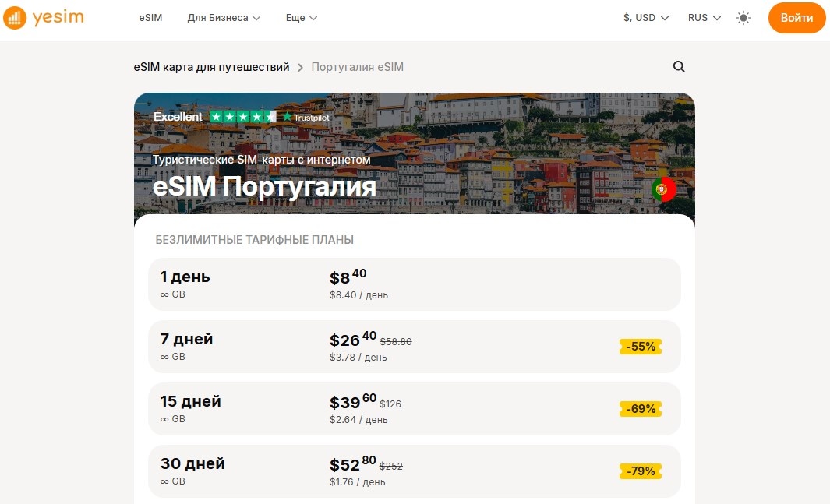This screenshot has height=504, width=830.
Task: Select the 15 дней unlimited plan
Action: pos(415,408)
